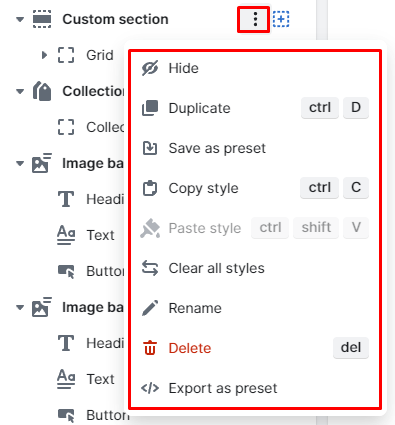Click the bottom Button block icon
Viewport: 395px width, 425px height.
click(x=66, y=415)
